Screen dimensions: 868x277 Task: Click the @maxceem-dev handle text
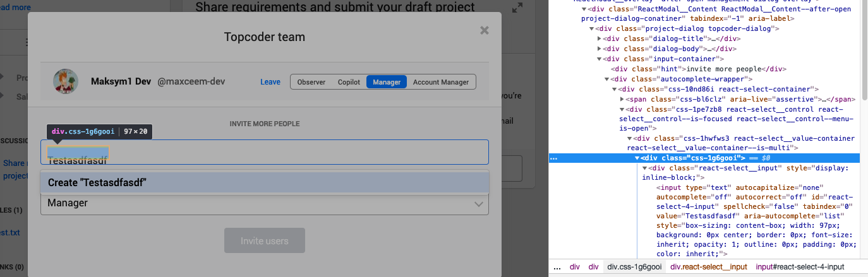[191, 82]
